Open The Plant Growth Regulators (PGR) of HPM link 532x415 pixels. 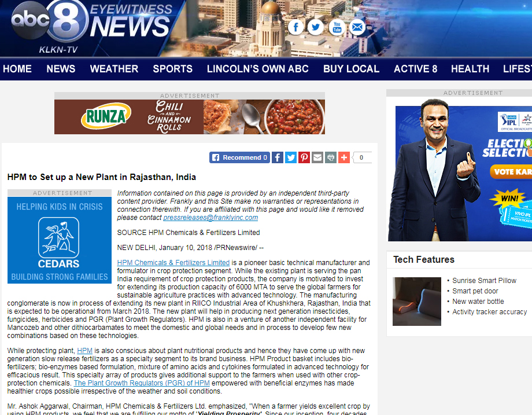[x=142, y=383]
